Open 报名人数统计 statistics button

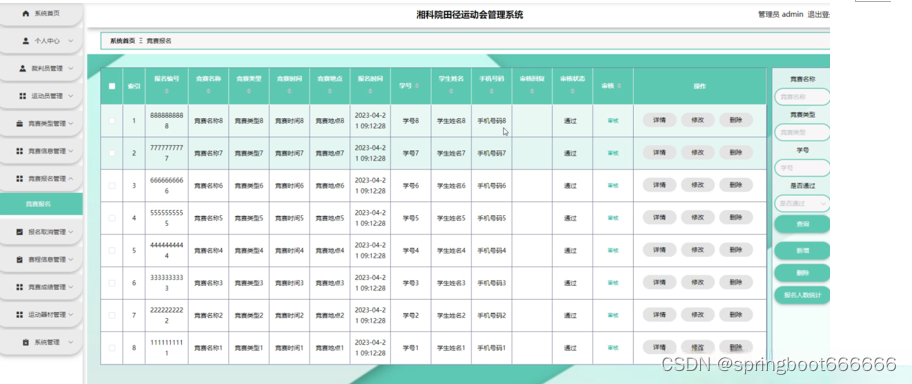pos(802,295)
